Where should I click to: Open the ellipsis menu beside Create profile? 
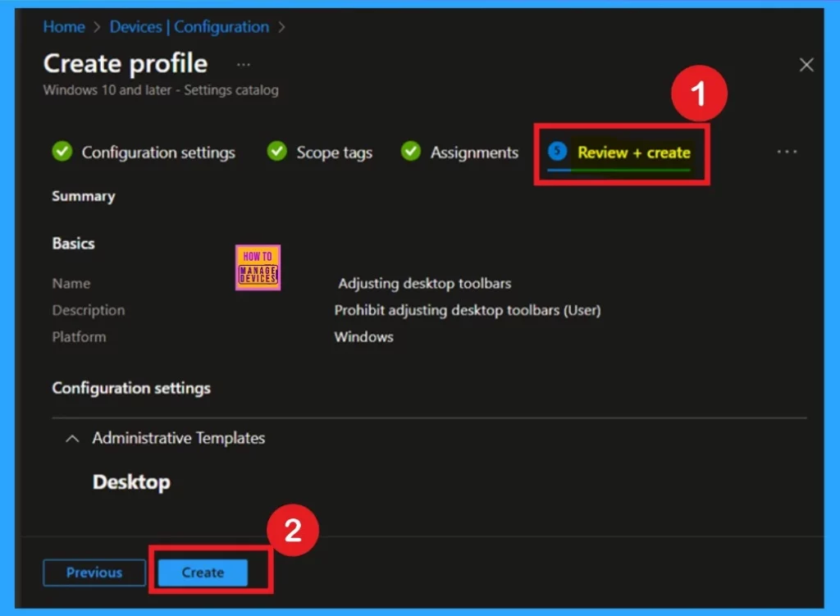(x=243, y=65)
